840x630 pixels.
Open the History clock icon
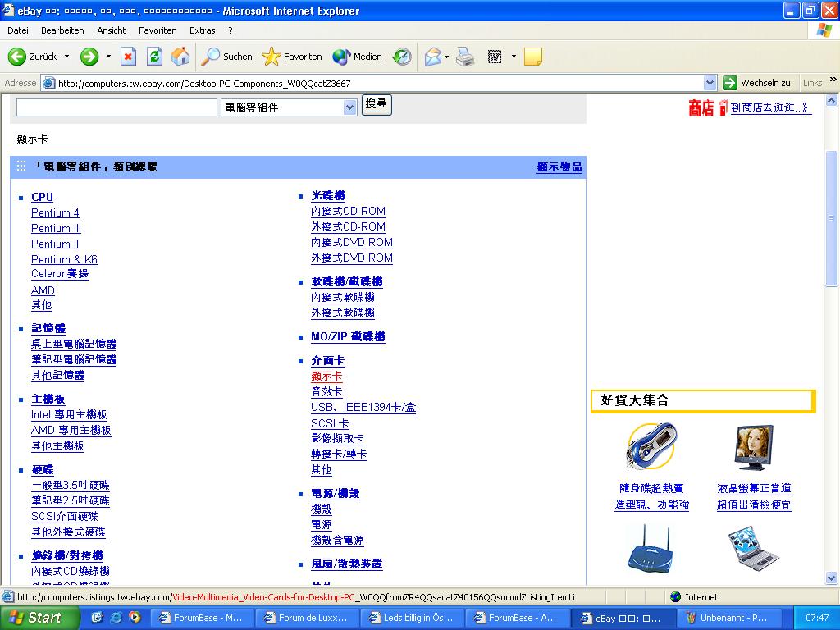402,57
